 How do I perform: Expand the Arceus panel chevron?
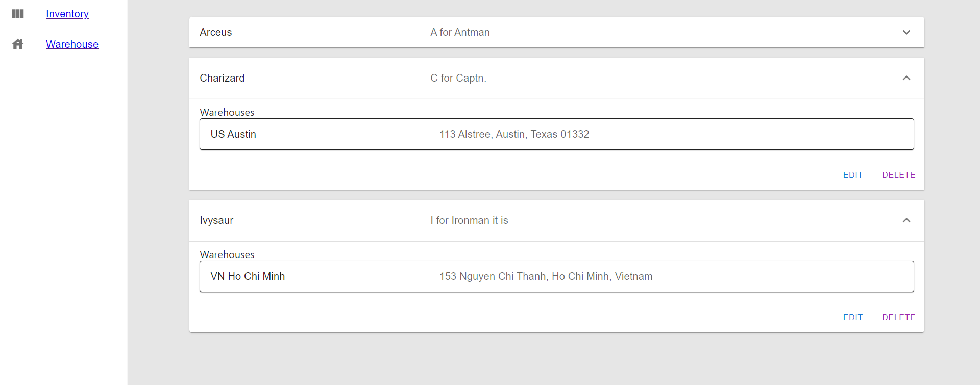[906, 32]
